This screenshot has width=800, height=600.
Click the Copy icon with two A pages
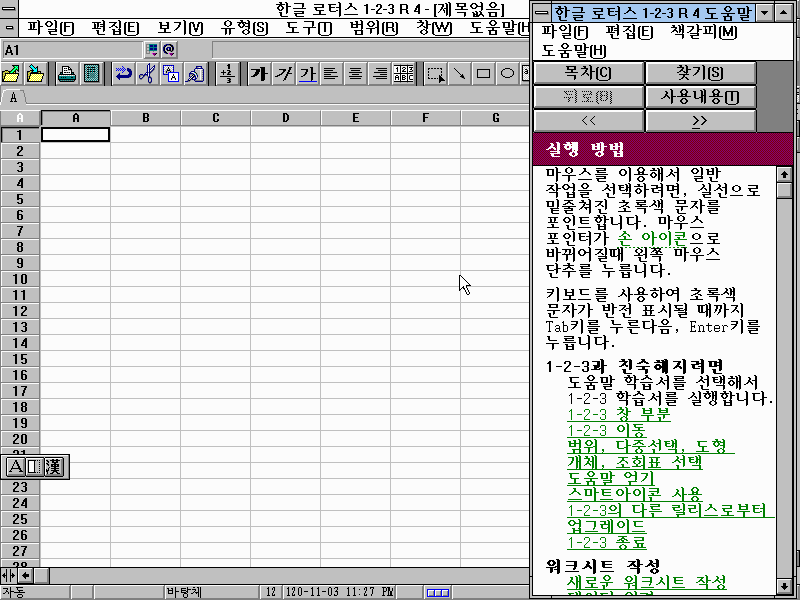171,74
